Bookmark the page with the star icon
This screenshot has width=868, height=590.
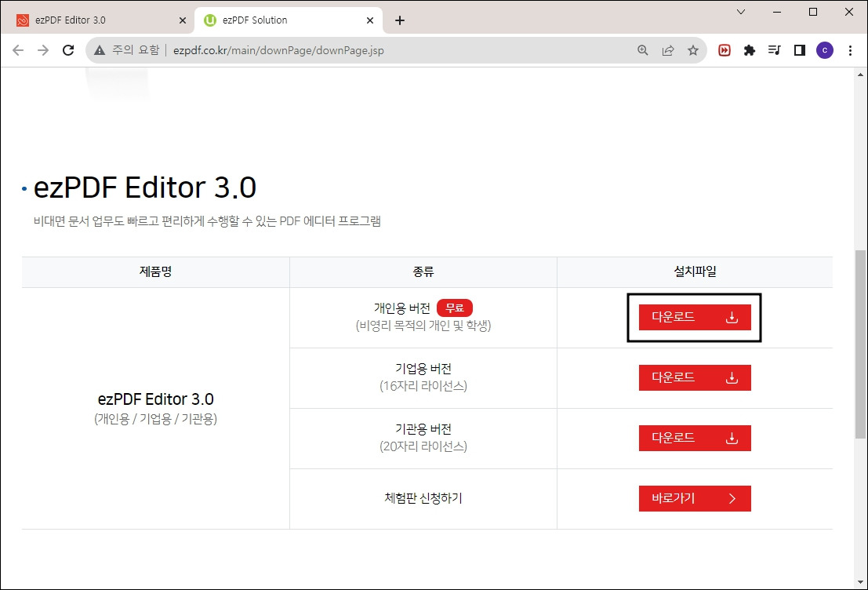coord(693,49)
